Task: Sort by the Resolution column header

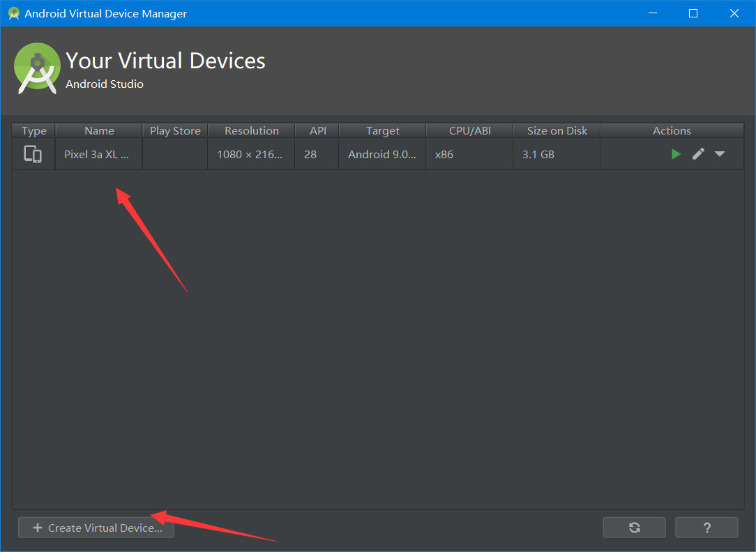Action: 251,130
